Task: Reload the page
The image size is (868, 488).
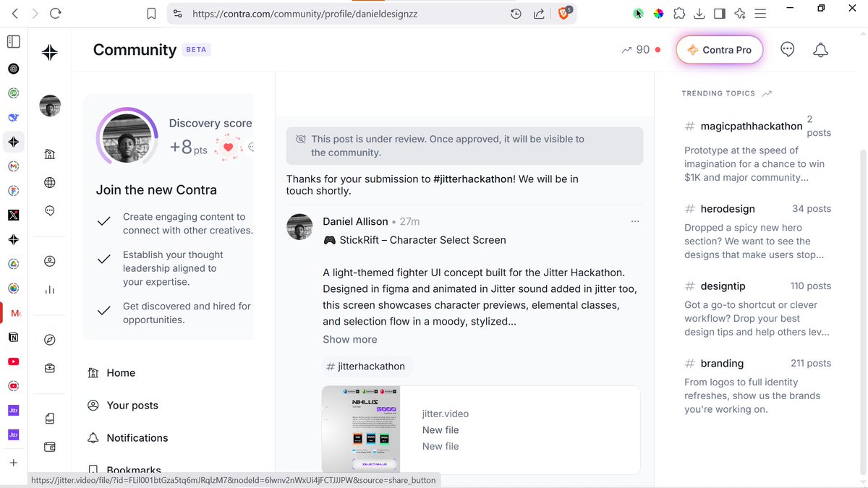Action: coord(56,13)
